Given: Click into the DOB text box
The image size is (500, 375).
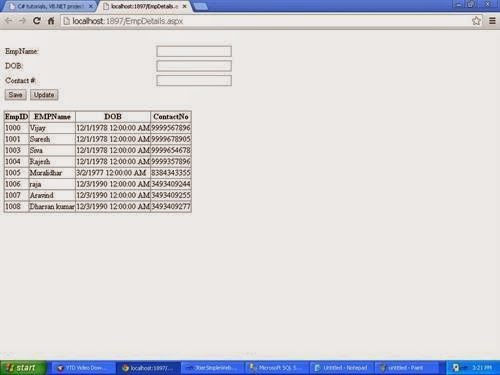Looking at the screenshot, I should [194, 66].
